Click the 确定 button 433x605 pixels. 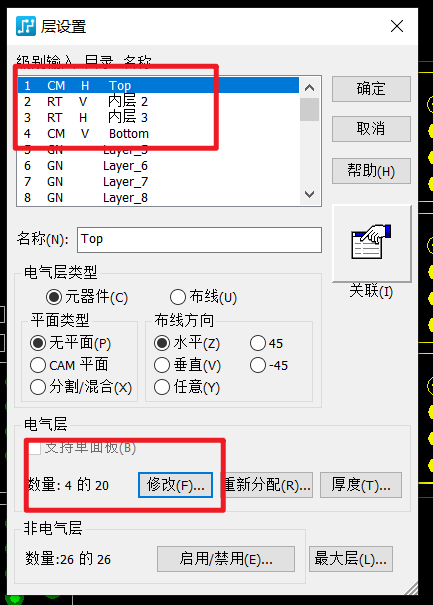[x=371, y=89]
